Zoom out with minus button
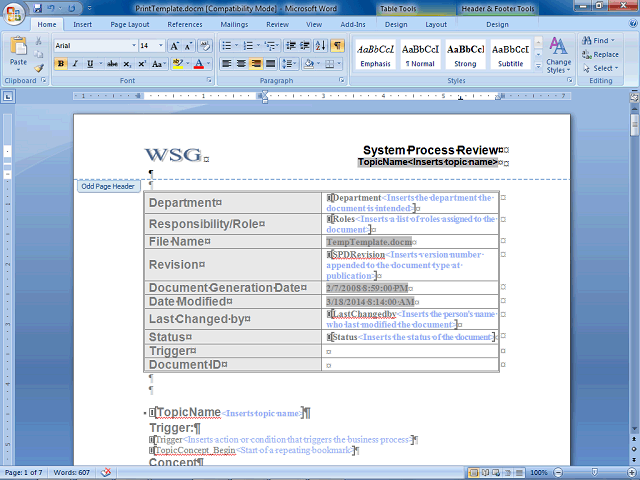 click(x=558, y=473)
